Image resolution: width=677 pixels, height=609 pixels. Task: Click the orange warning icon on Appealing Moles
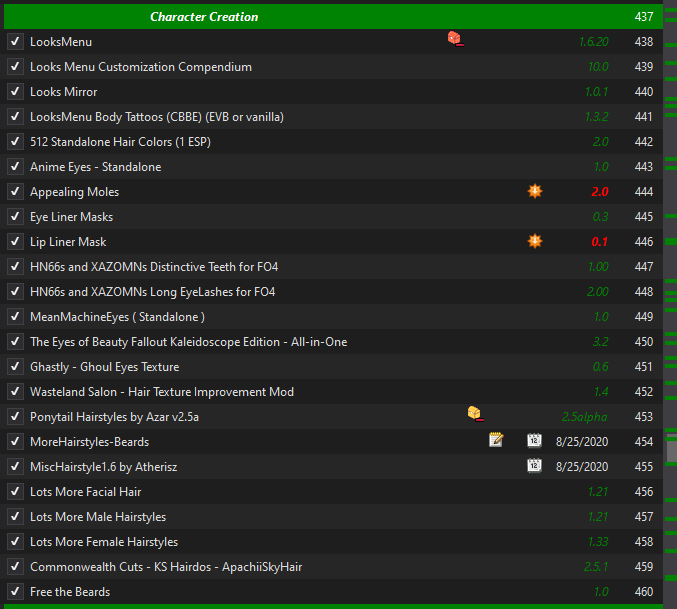(x=535, y=191)
